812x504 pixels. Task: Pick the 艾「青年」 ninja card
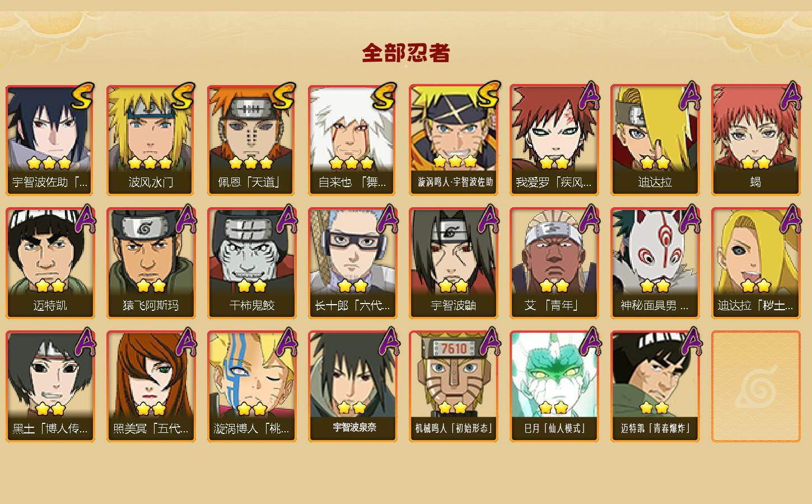coord(554,263)
